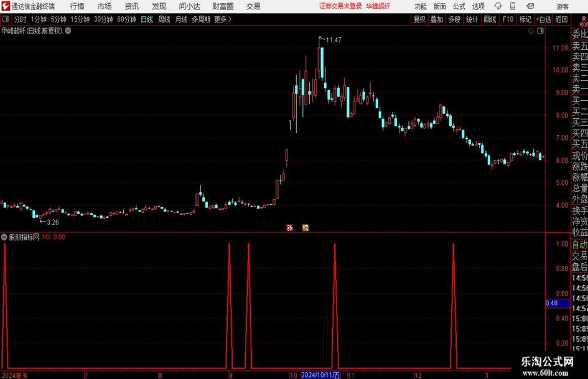Image resolution: width=588 pixels, height=379 pixels.
Task: Switch to the 60分钟 period tab
Action: tap(127, 19)
